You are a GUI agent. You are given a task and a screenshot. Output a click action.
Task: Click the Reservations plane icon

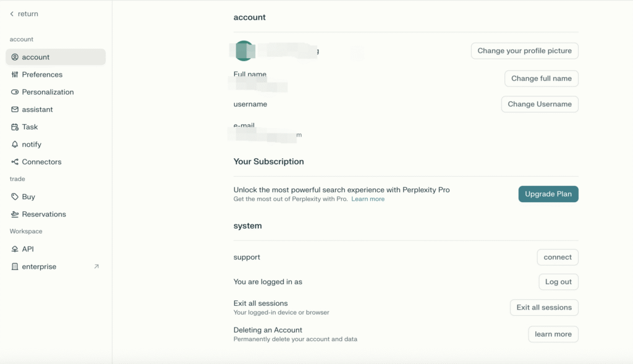coord(15,214)
